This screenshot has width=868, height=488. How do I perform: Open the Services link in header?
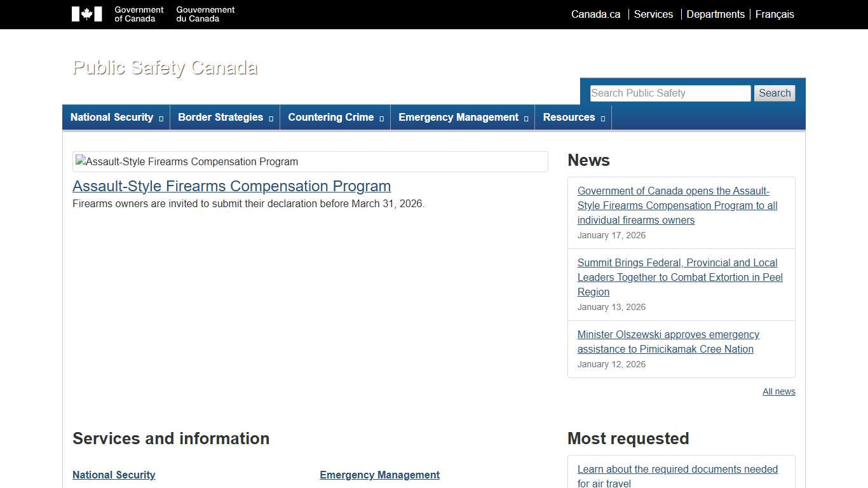[653, 14]
